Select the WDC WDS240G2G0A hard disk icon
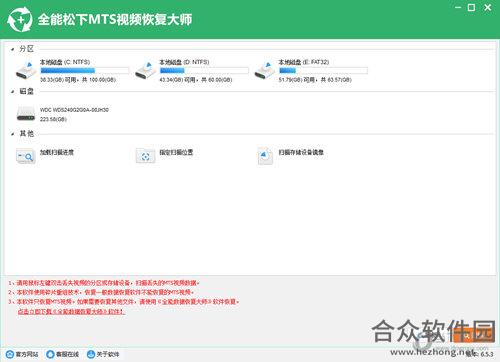Image resolution: width=500 pixels, height=362 pixels. 26,114
